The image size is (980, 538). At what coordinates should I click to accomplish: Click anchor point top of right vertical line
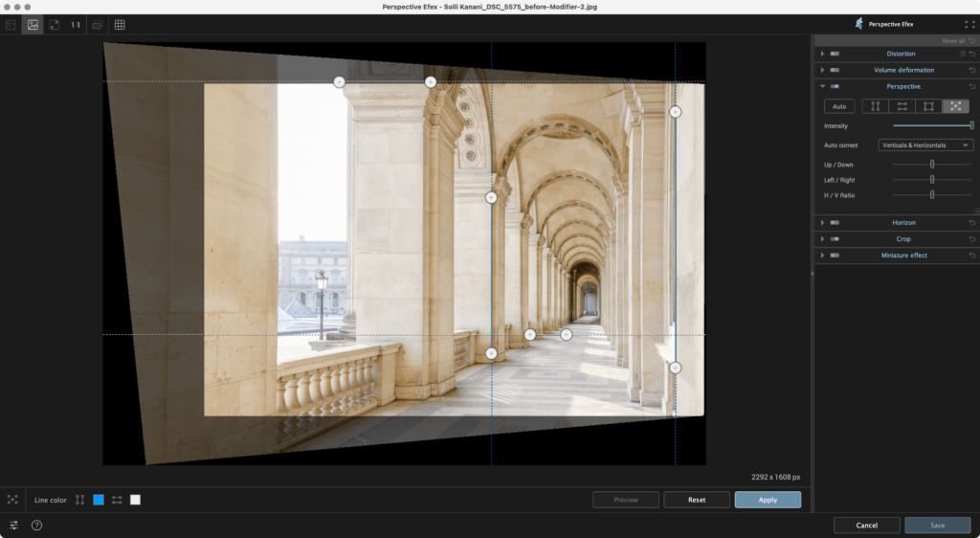coord(675,112)
